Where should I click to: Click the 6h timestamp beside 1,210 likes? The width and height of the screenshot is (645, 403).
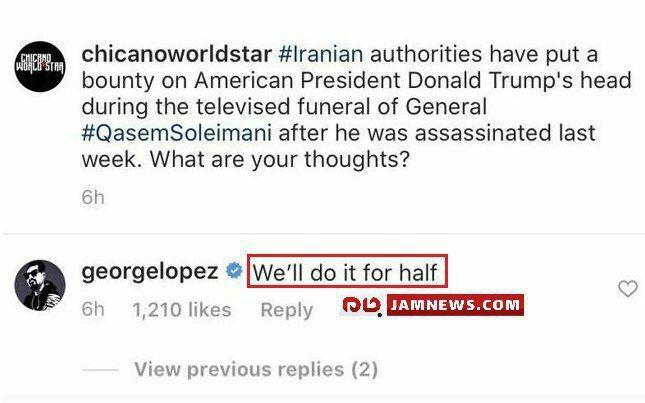click(x=93, y=309)
